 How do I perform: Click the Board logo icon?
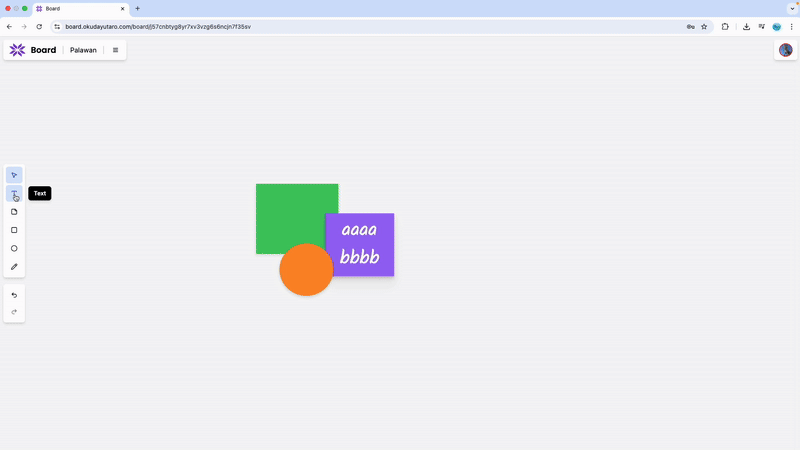[x=17, y=49]
